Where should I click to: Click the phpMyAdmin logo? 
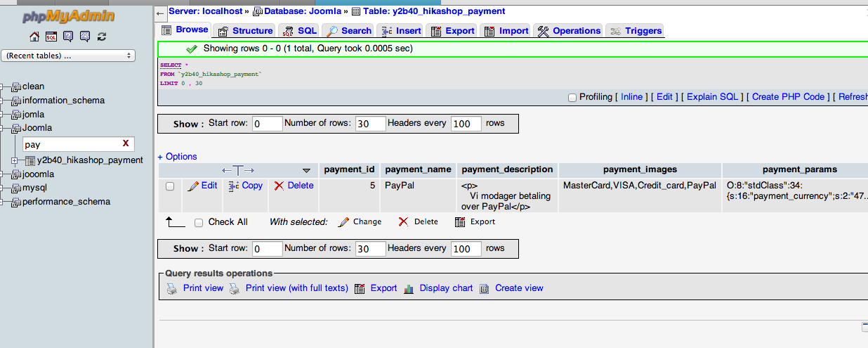point(68,16)
